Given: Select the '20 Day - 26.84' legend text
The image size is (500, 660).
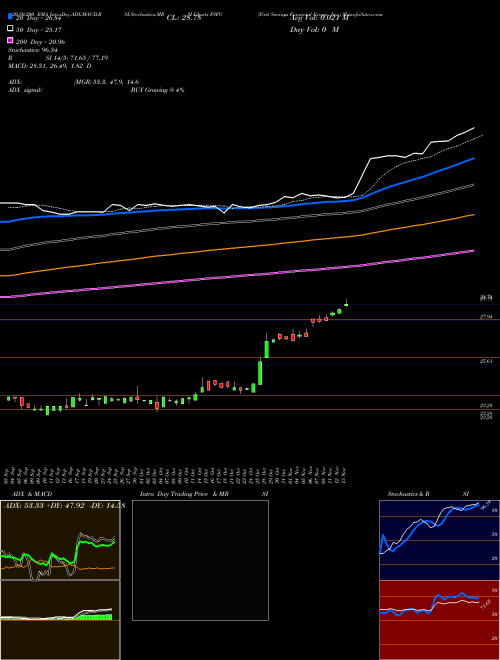Looking at the screenshot, I should coord(39,18).
